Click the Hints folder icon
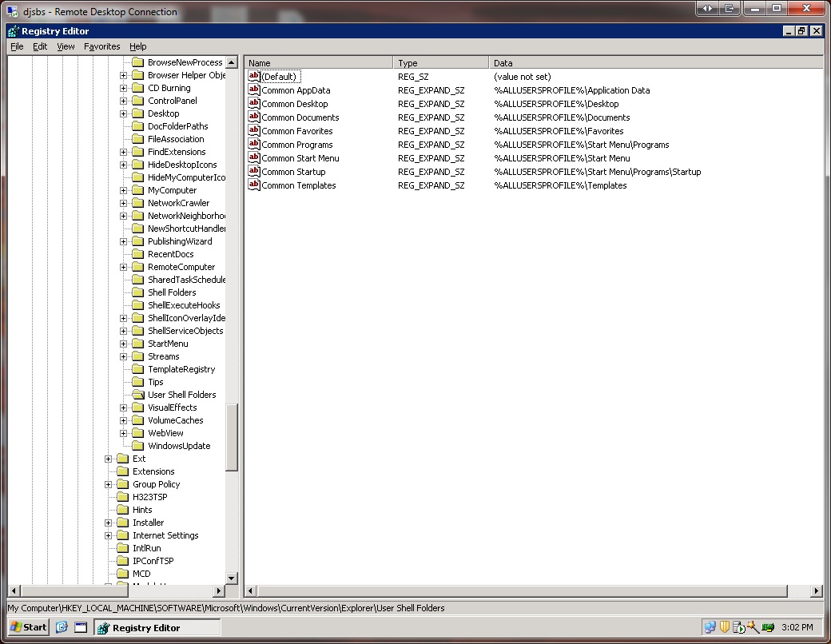Screen dimensions: 831x644 [x=122, y=510]
